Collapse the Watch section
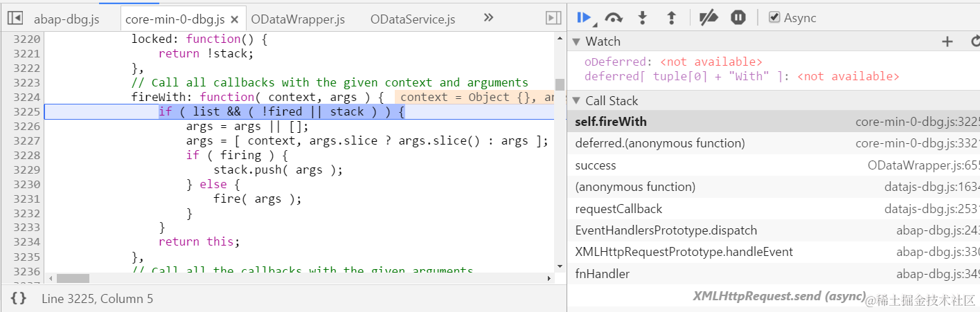This screenshot has width=980, height=312. [x=576, y=42]
